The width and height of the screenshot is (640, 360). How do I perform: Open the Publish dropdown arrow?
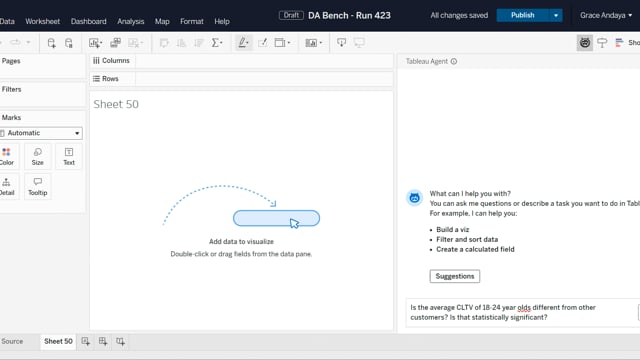(556, 16)
